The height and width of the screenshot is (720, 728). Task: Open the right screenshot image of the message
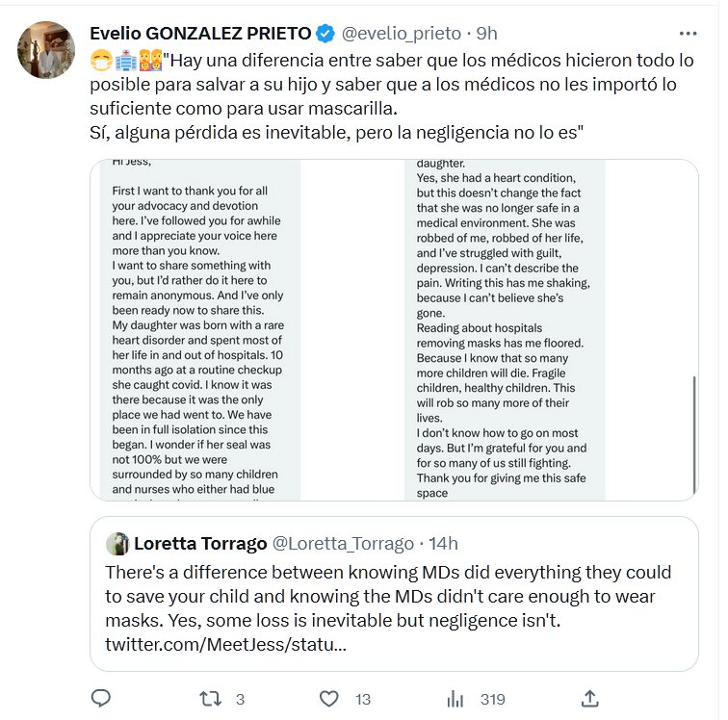tap(505, 330)
